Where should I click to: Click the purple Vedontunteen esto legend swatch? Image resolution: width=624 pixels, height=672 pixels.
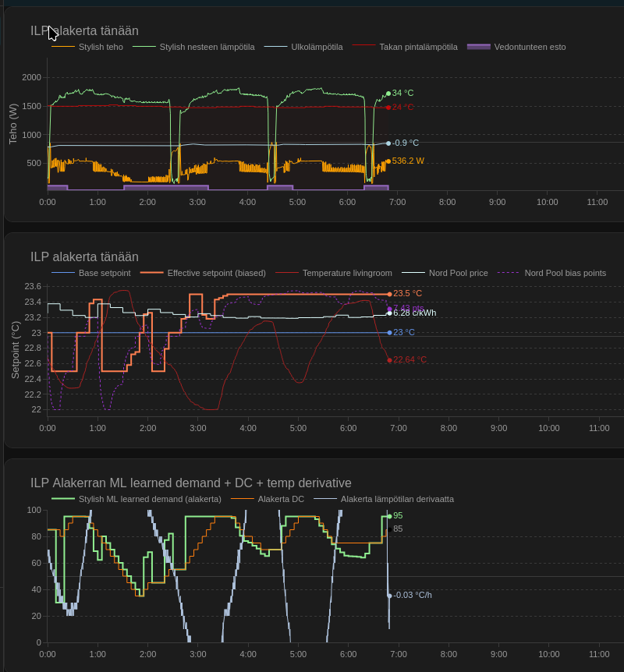479,47
